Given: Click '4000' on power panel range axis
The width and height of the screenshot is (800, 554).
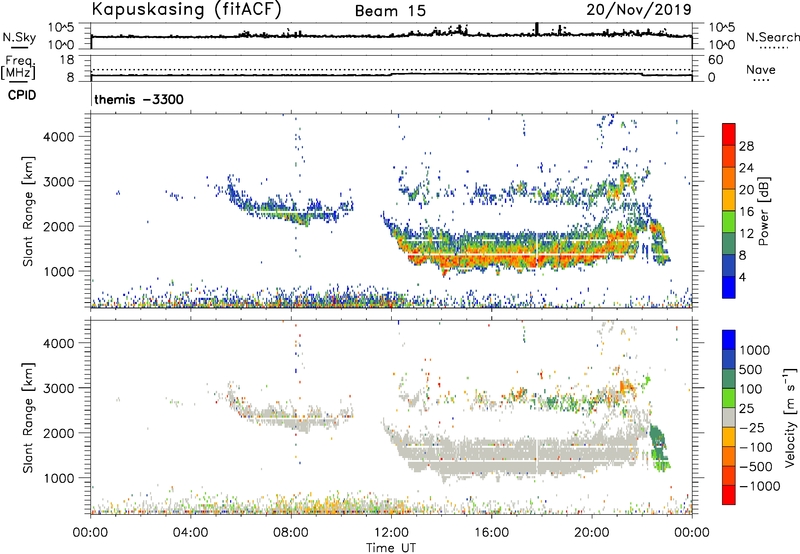Looking at the screenshot, I should tap(58, 137).
